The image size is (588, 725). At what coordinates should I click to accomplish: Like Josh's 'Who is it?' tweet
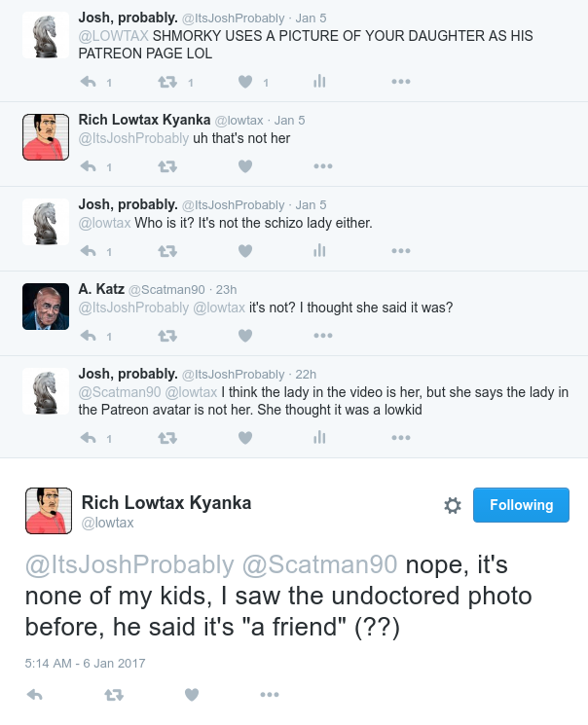(245, 251)
